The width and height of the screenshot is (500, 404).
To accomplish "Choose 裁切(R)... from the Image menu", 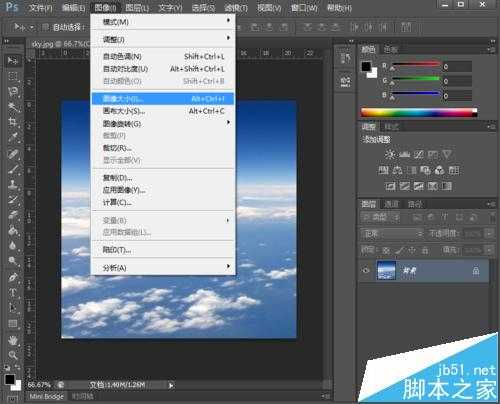I will click(x=163, y=148).
